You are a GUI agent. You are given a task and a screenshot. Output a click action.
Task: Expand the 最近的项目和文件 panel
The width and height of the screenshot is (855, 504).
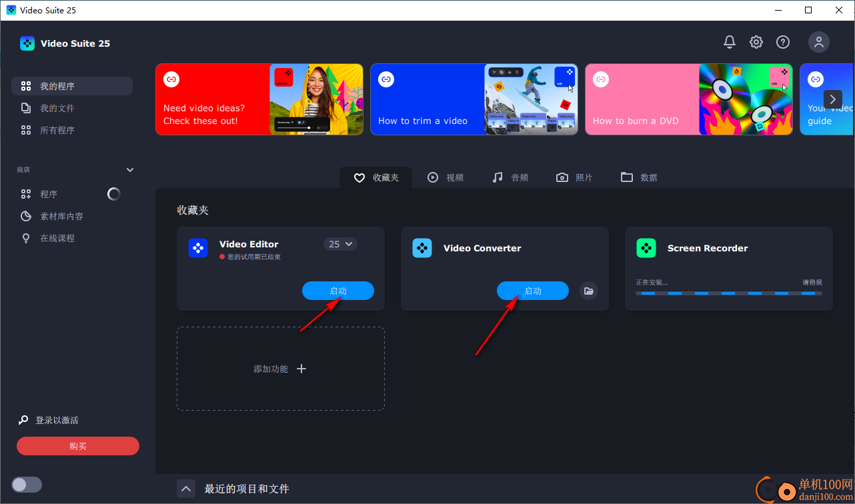click(x=187, y=489)
